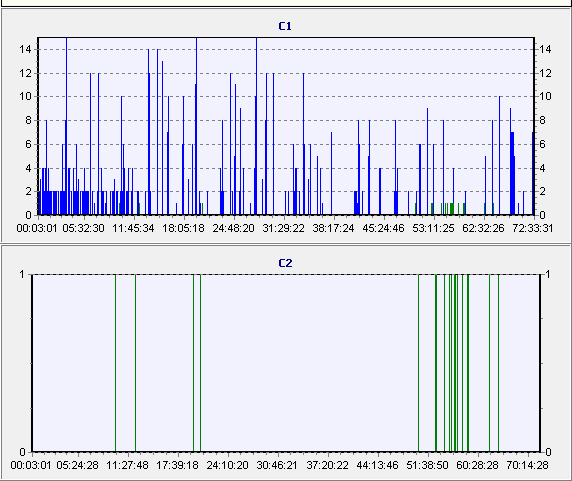Click the left 10 value on C1 y-axis

[26, 97]
